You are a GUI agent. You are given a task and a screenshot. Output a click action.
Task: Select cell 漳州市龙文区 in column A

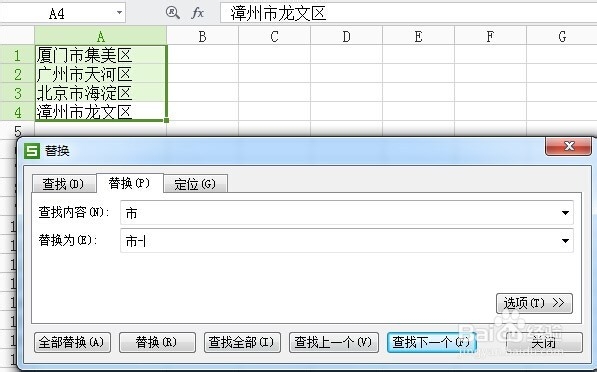(101, 112)
